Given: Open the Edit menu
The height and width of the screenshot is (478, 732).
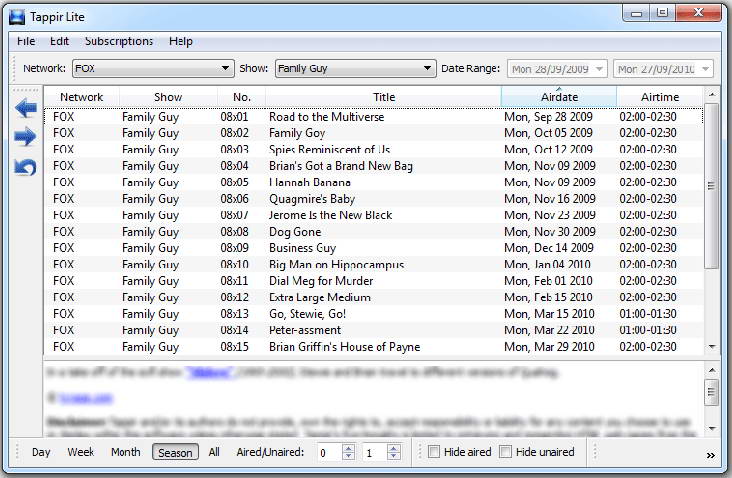Looking at the screenshot, I should coord(59,41).
